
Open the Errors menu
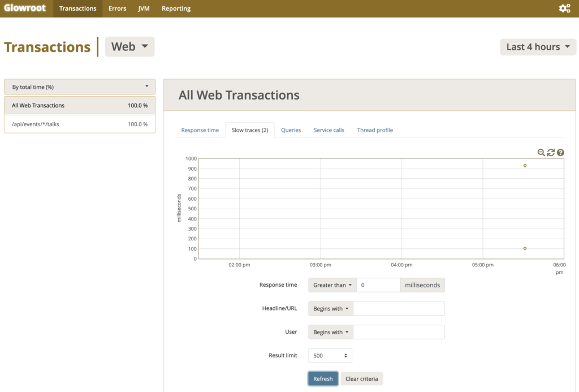[118, 8]
